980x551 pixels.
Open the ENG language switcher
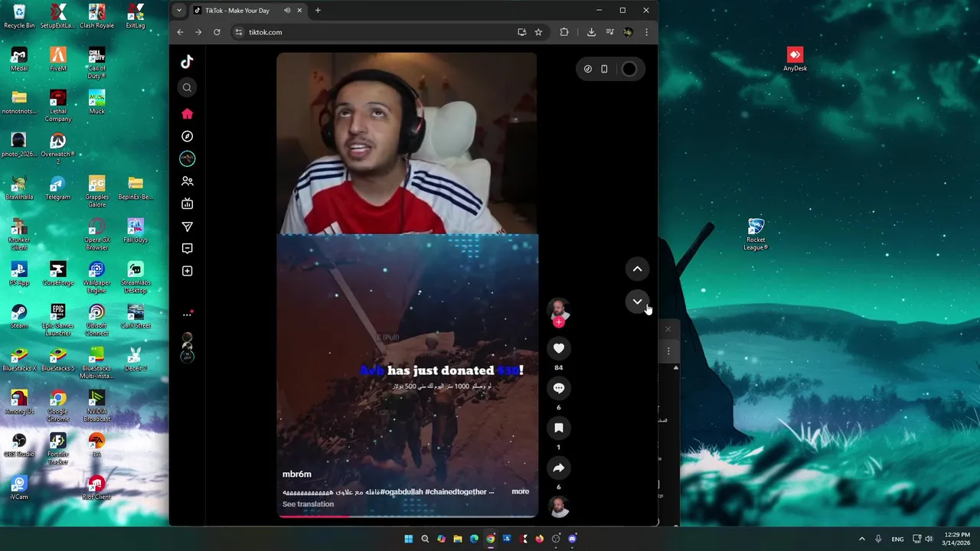click(897, 539)
